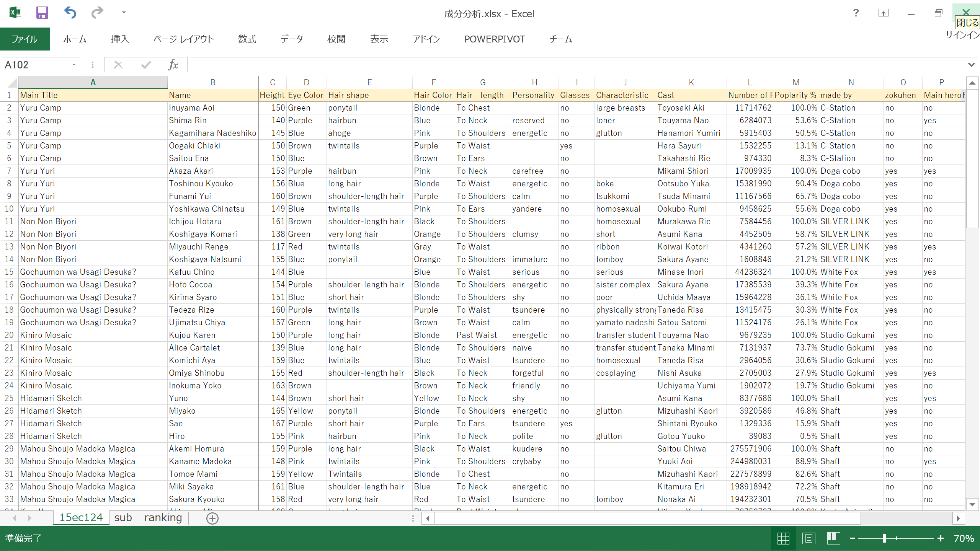Viewport: 980px width, 551px height.
Task: Open Excel Help question mark
Action: coord(856,13)
